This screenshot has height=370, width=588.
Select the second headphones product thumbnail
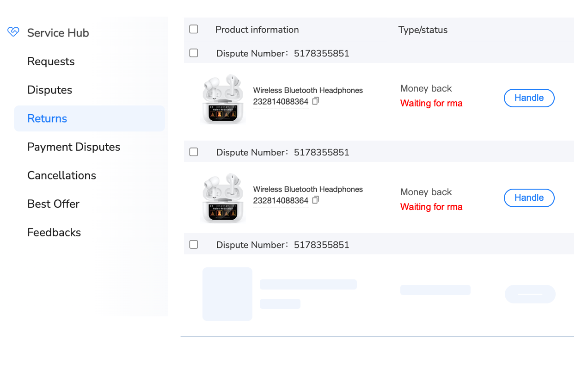point(223,198)
